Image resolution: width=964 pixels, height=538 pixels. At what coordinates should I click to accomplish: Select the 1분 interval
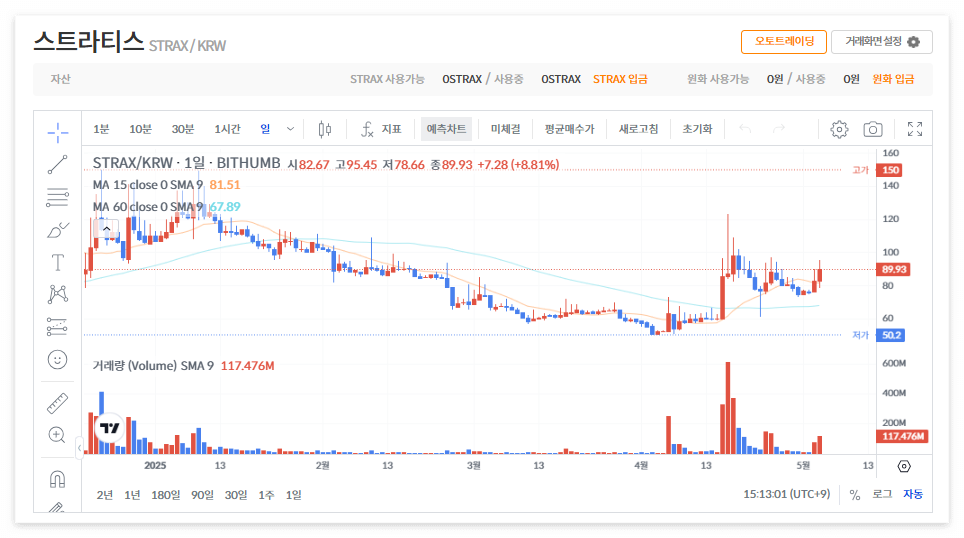pos(101,129)
